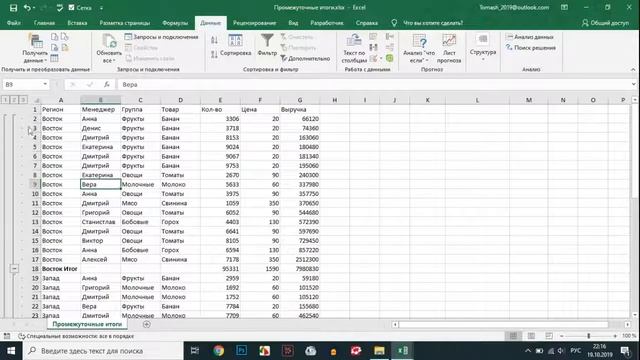Expand the formula bar chevron
This screenshot has width=640, height=360.
coord(633,84)
